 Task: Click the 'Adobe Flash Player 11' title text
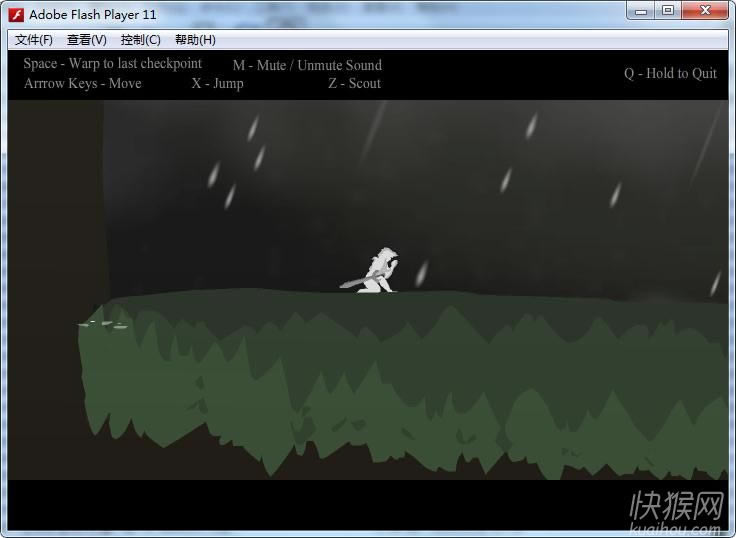point(92,14)
